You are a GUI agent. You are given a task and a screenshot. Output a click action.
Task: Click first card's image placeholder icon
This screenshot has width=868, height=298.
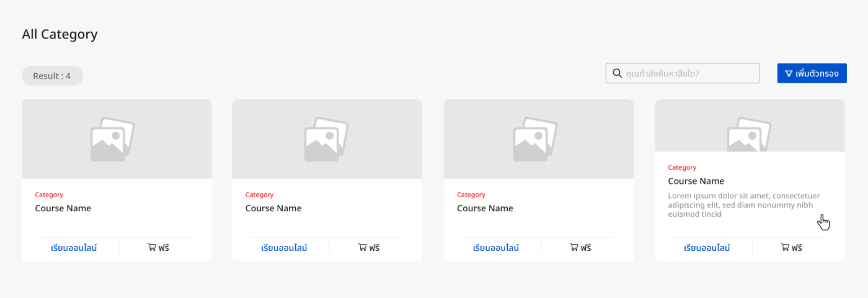click(x=112, y=139)
